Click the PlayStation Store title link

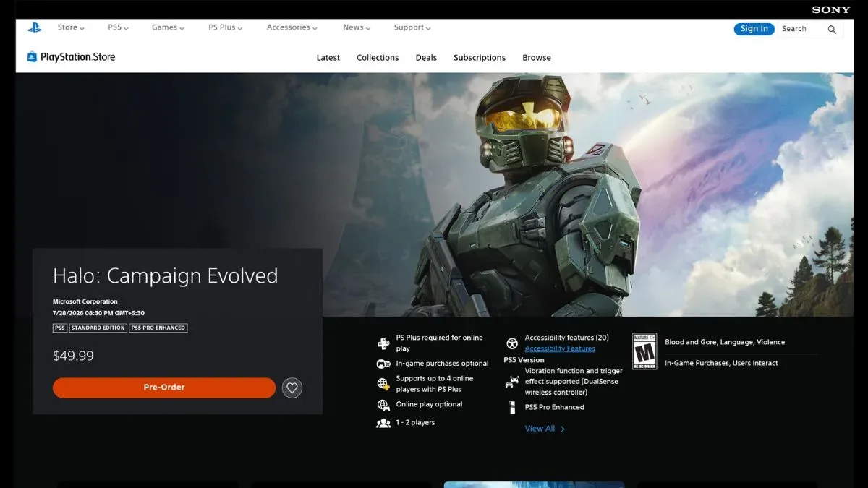(77, 57)
